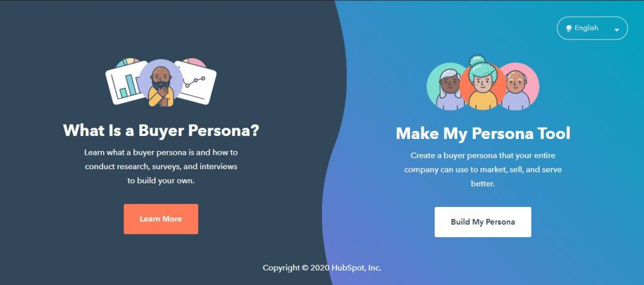Click the pie chart peeking behind the bar chart card
The width and height of the screenshot is (644, 285).
[x=127, y=62]
